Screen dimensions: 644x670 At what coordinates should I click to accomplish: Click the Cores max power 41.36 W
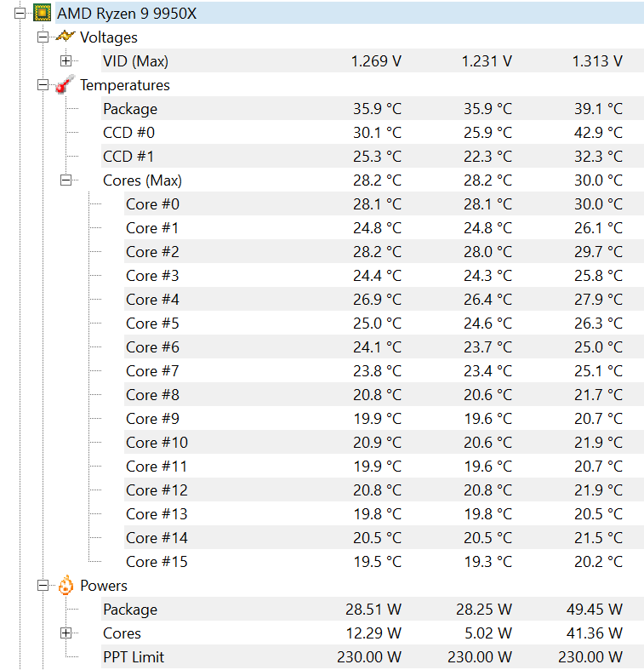coord(595,633)
